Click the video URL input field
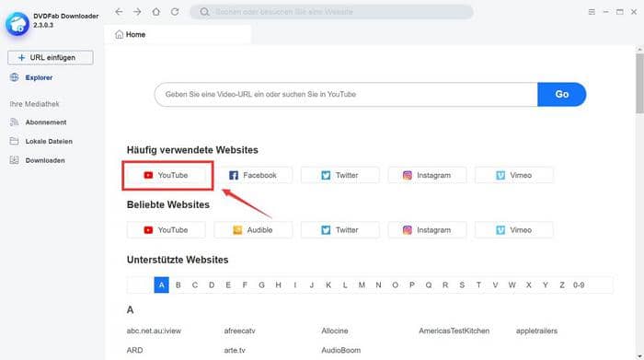This screenshot has height=360, width=644. 346,94
